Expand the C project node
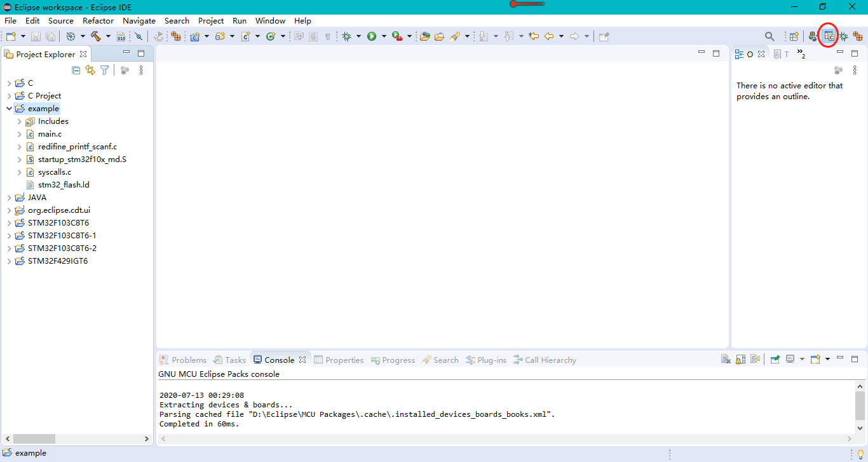 tap(9, 83)
